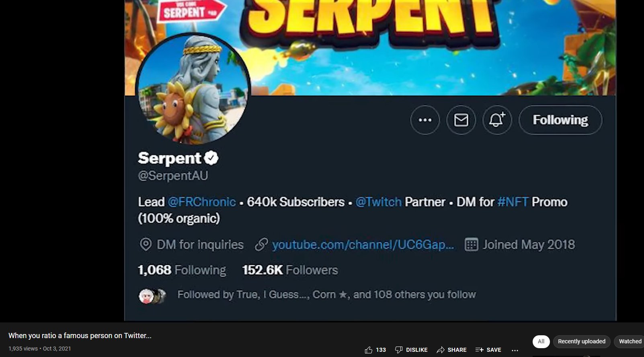Like the video with thumbs up icon
Viewport: 644px width, 357px height.
click(369, 350)
